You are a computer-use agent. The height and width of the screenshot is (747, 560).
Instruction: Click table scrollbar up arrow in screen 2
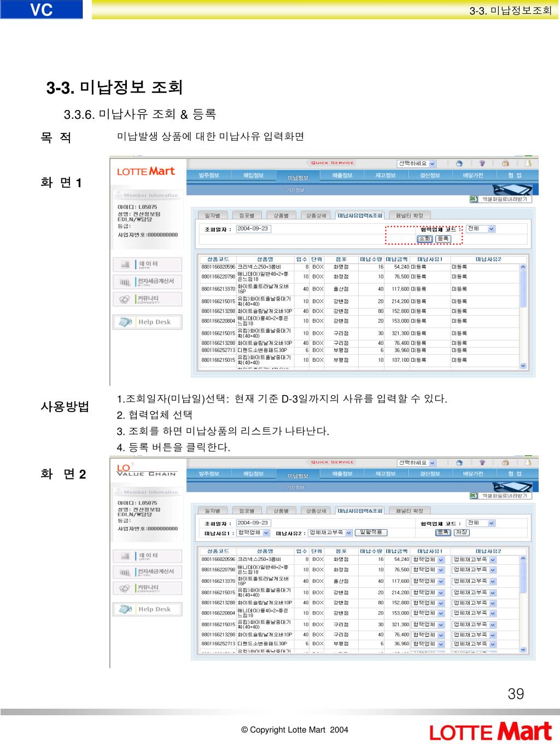pyautogui.click(x=523, y=558)
